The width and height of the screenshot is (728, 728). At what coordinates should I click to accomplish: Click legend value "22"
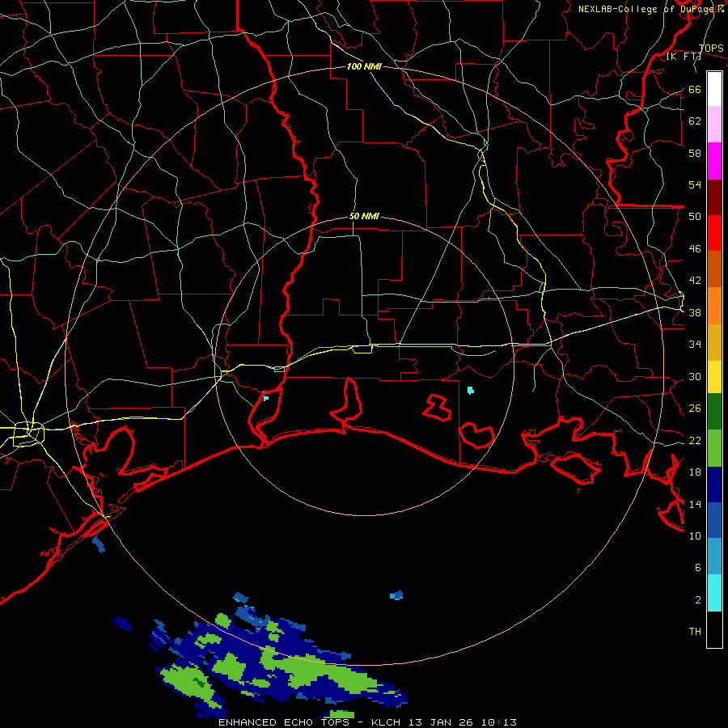tap(695, 440)
